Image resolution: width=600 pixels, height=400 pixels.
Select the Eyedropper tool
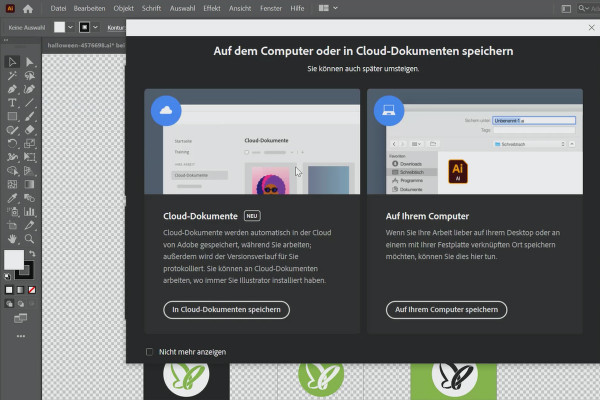point(12,198)
